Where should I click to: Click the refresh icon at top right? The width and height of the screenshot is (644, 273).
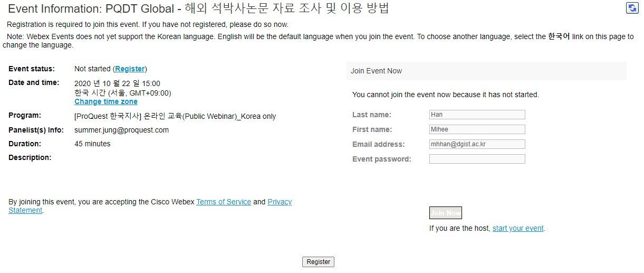pyautogui.click(x=632, y=8)
